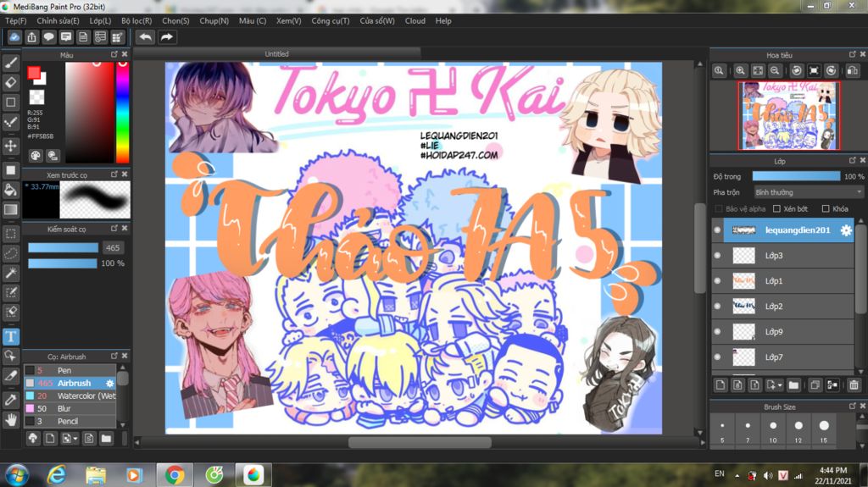Toggle the Xén bớt clipping checkbox
Image resolution: width=868 pixels, height=487 pixels.
[776, 208]
